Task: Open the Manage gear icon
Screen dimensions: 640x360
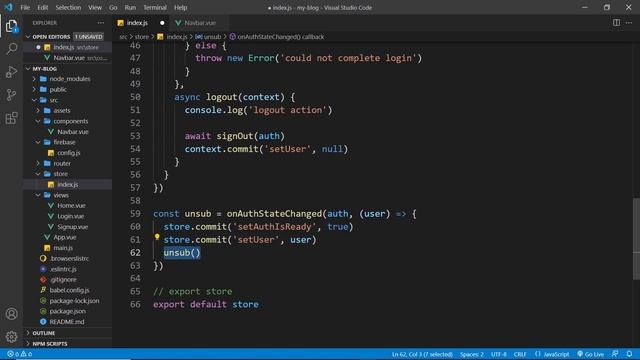Action: coord(11,336)
